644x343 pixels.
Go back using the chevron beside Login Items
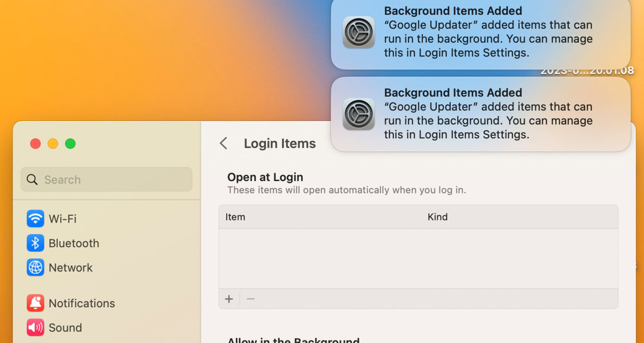pos(224,143)
